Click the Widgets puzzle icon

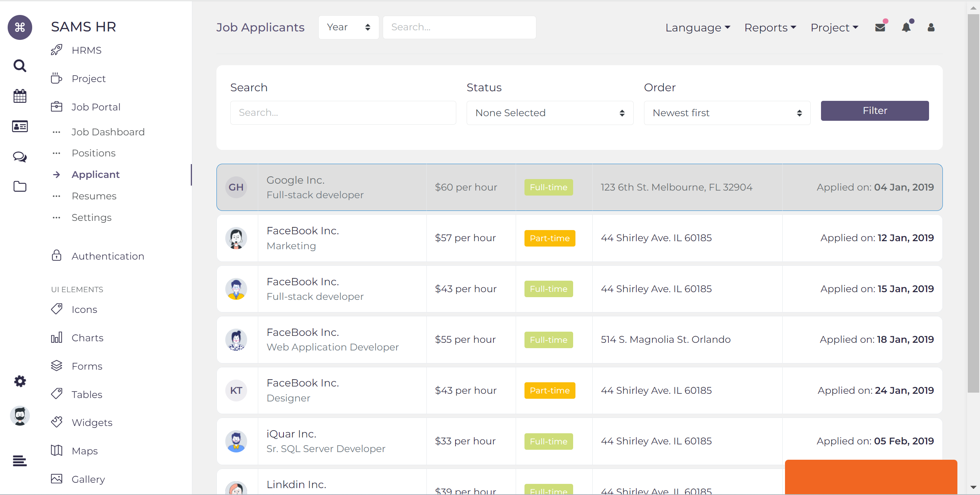(57, 422)
